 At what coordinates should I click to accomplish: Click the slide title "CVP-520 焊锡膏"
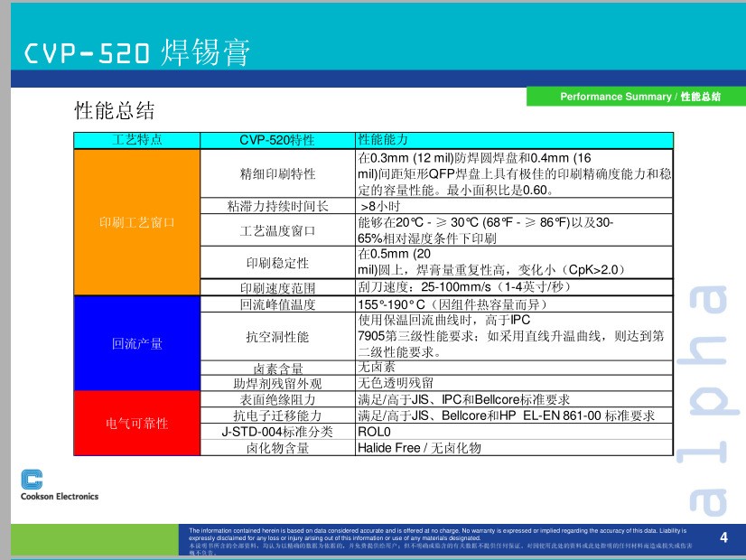137,51
